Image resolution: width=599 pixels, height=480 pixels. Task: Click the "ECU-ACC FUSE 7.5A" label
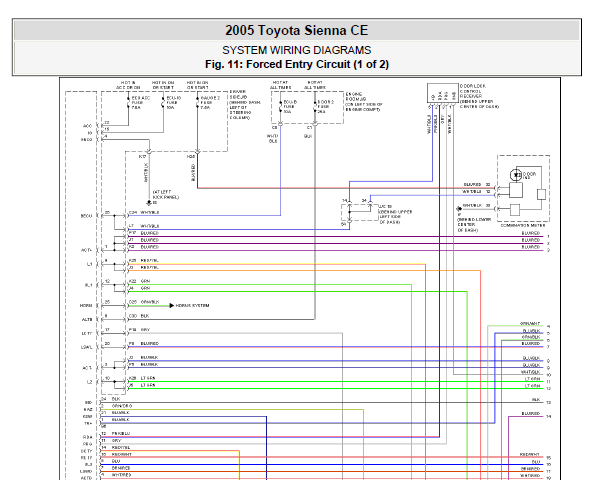[x=140, y=103]
